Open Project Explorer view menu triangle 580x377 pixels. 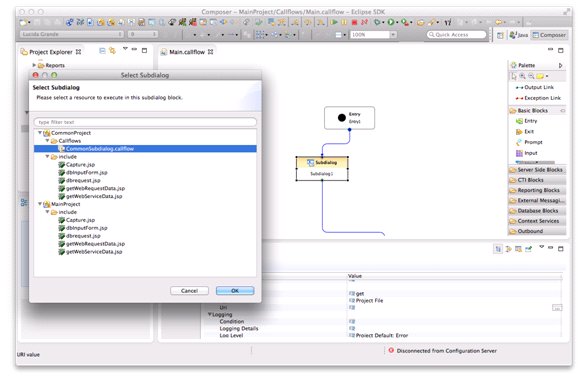(x=125, y=49)
